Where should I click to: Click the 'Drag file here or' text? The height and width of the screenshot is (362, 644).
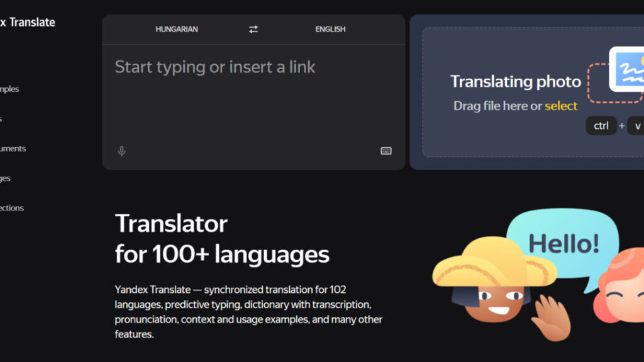[x=498, y=106]
